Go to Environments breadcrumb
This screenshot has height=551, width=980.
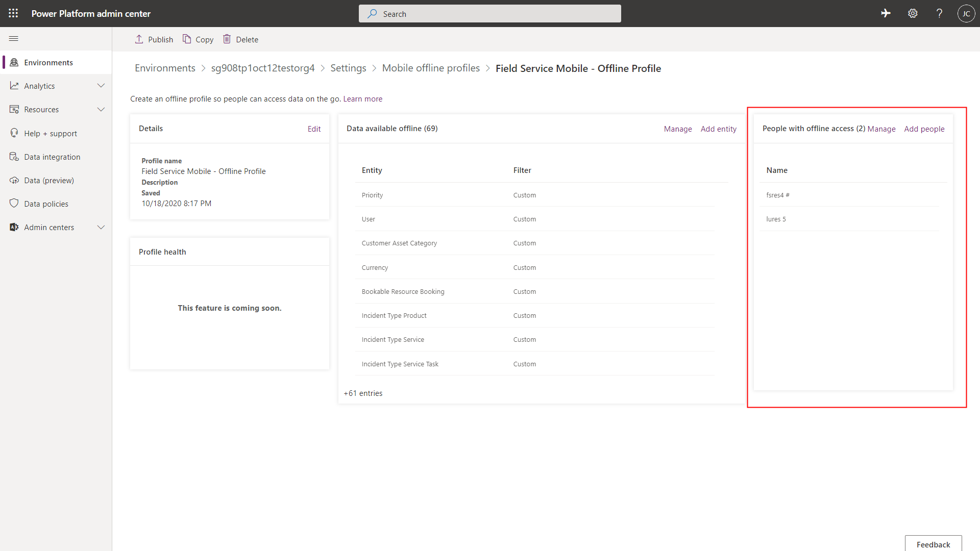click(165, 68)
